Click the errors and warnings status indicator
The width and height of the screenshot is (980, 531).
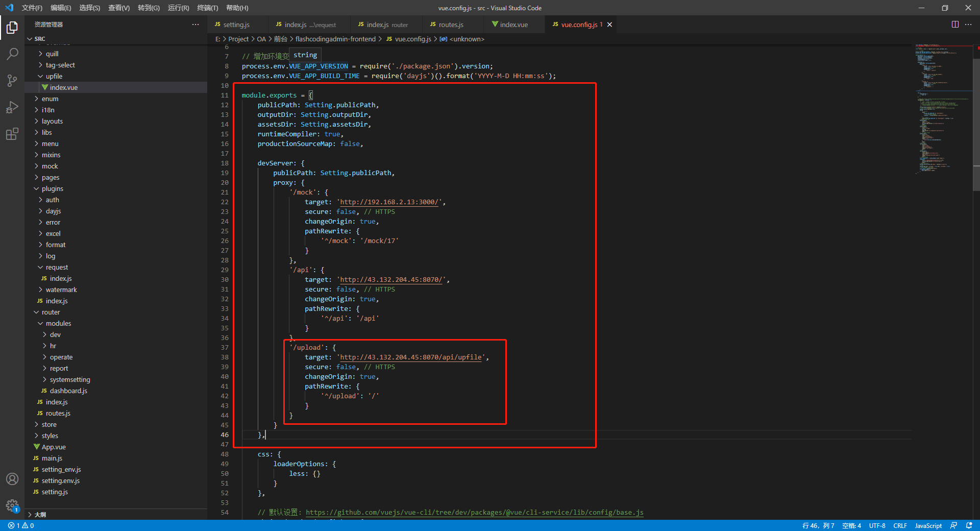(x=21, y=525)
